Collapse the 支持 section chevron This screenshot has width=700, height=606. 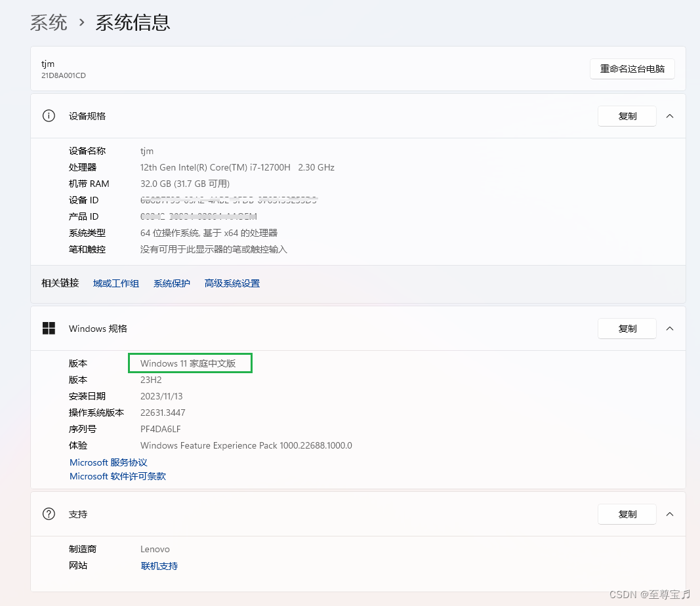click(670, 514)
